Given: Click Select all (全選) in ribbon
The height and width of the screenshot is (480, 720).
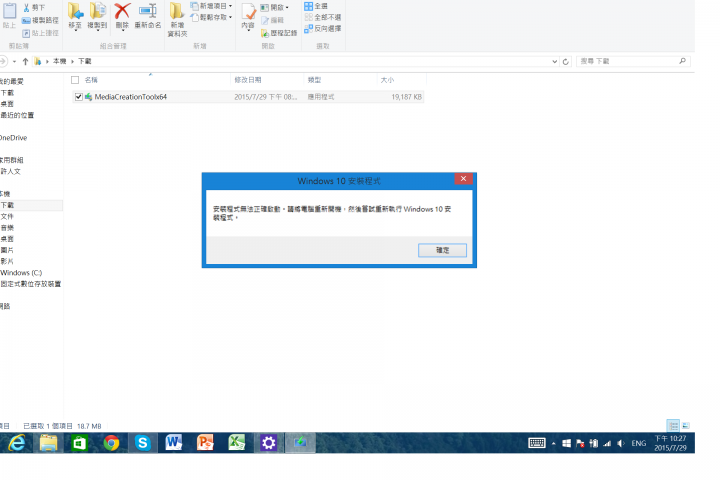Looking at the screenshot, I should click(316, 6).
